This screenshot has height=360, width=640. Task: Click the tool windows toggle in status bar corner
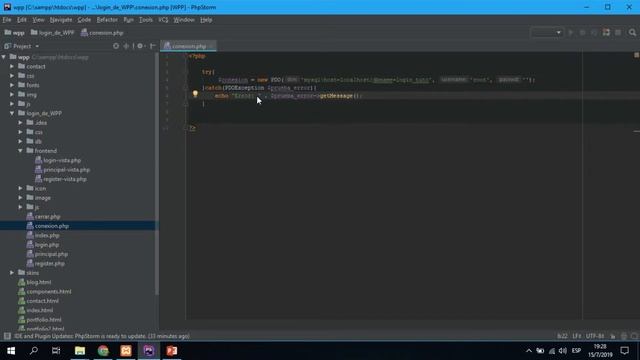point(7,336)
